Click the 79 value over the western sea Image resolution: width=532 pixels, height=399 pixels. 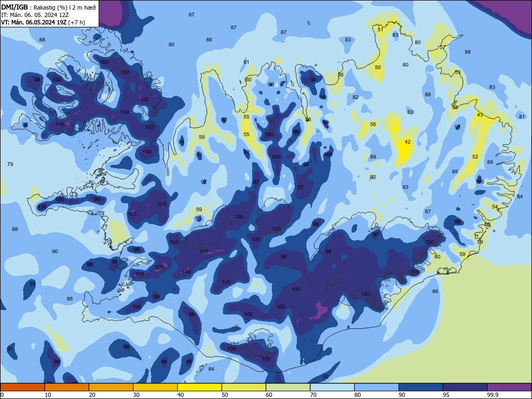click(x=10, y=164)
